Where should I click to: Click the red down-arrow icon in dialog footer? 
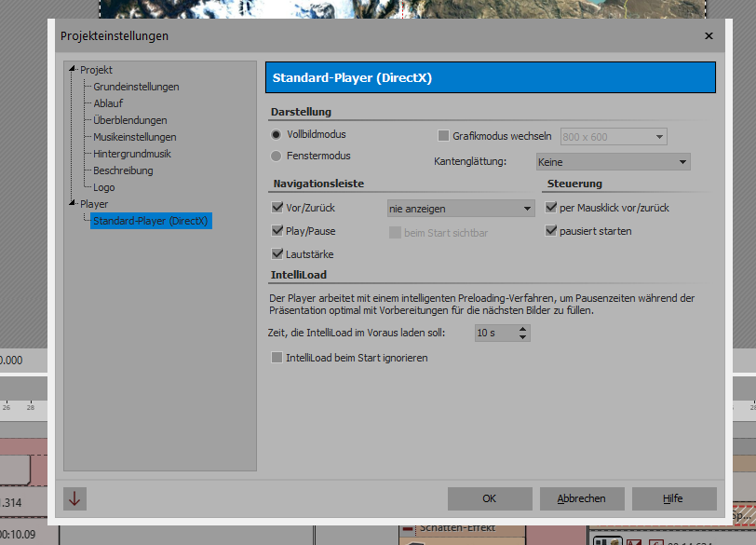coord(75,498)
